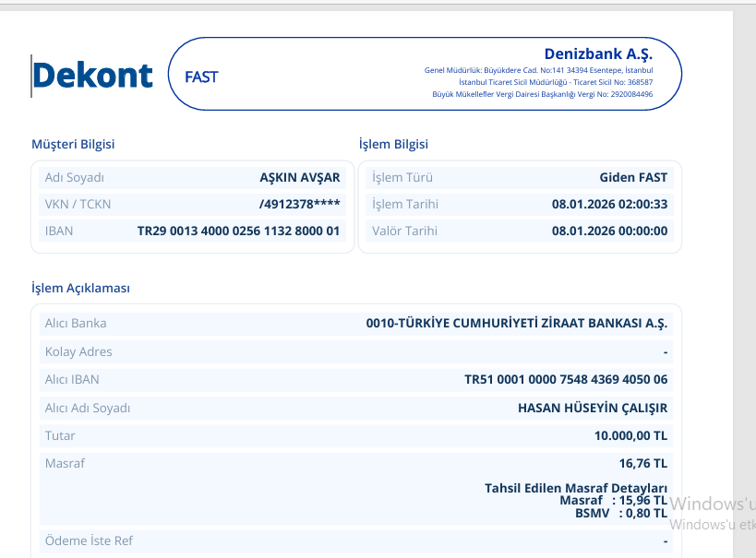Select the Masraf : 15,96 TL detail
The width and height of the screenshot is (756, 558).
613,501
